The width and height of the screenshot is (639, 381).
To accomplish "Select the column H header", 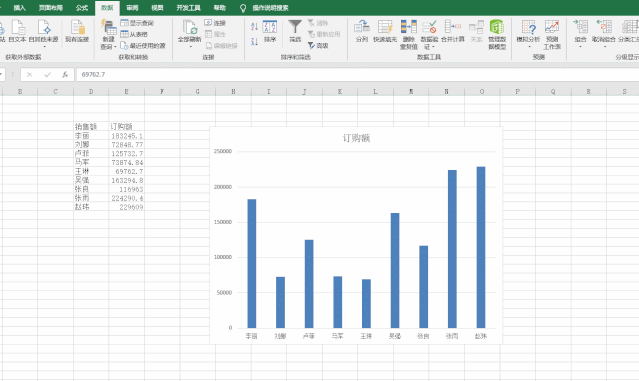I will tap(233, 92).
